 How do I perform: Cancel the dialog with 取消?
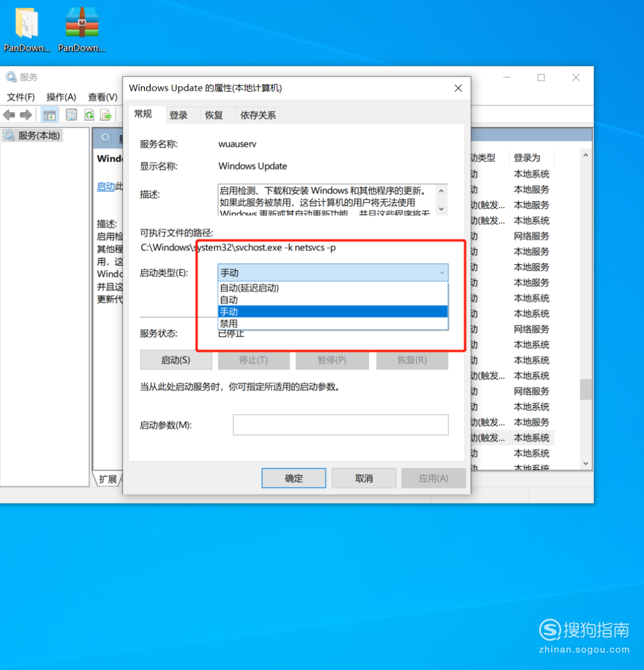pos(364,478)
